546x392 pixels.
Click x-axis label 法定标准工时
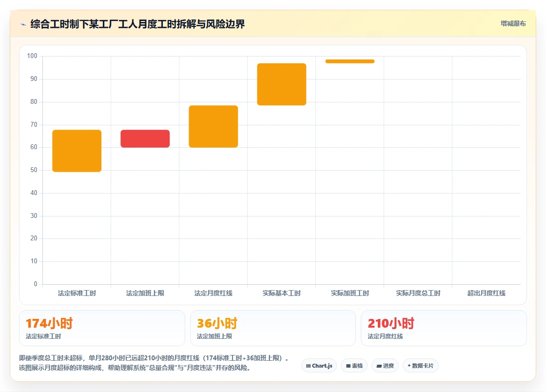(x=77, y=293)
